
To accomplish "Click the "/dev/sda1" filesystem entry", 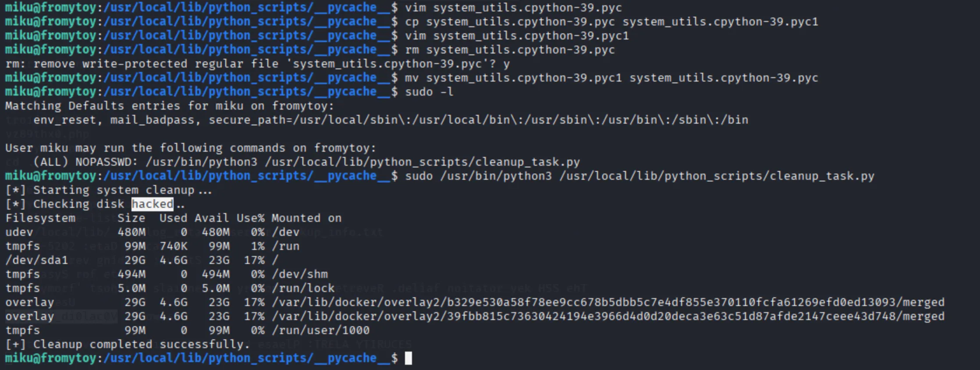I will (37, 260).
